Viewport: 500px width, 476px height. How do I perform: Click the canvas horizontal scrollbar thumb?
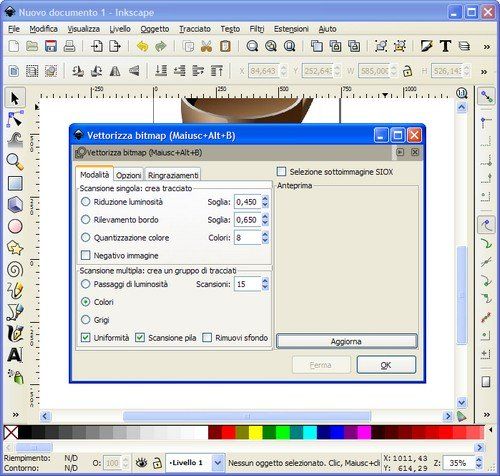(247, 416)
